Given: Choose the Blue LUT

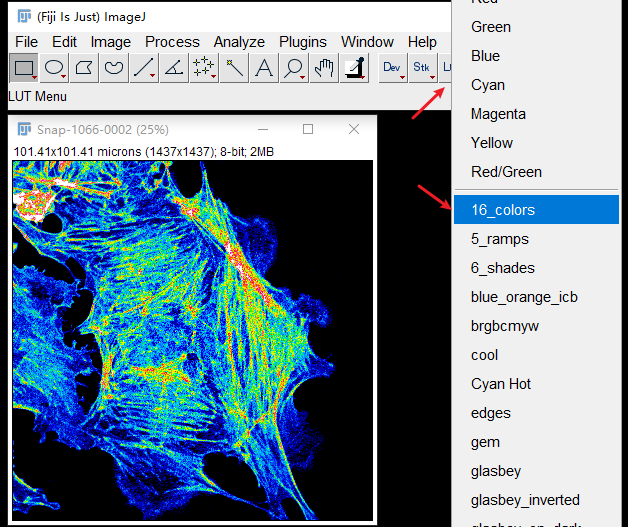Looking at the screenshot, I should point(536,56).
